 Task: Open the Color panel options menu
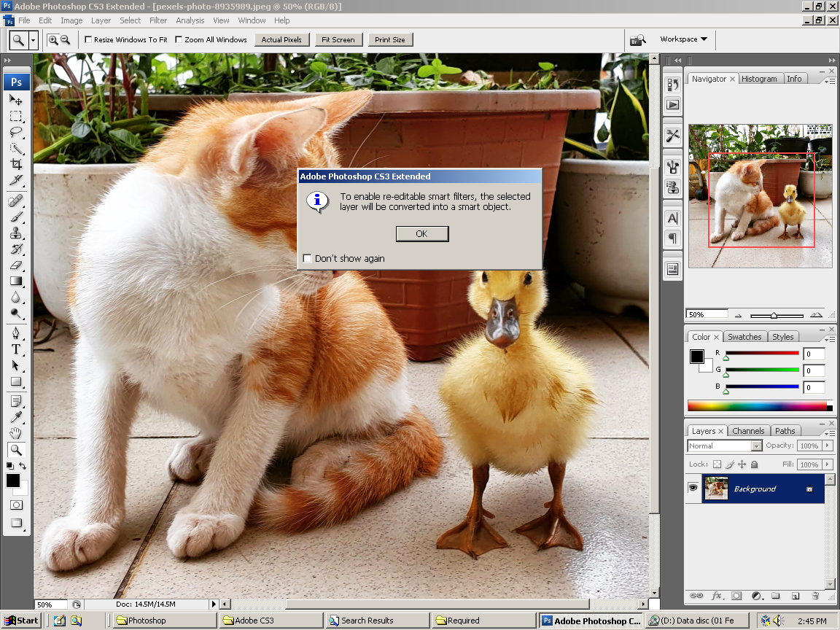pyautogui.click(x=830, y=339)
